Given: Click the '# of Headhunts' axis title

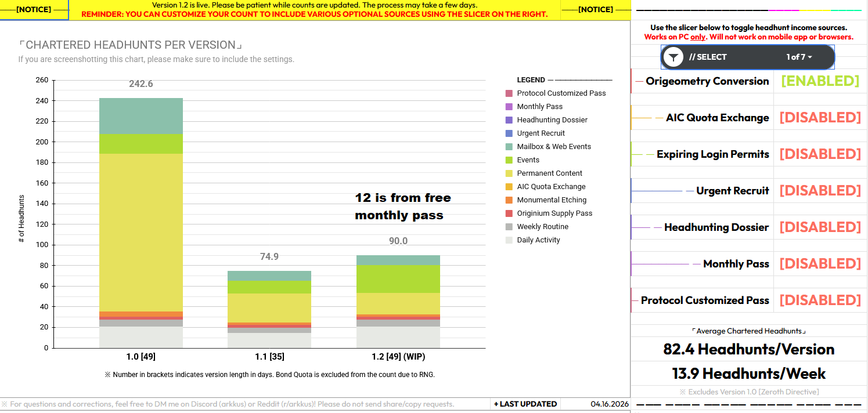Looking at the screenshot, I should (21, 219).
